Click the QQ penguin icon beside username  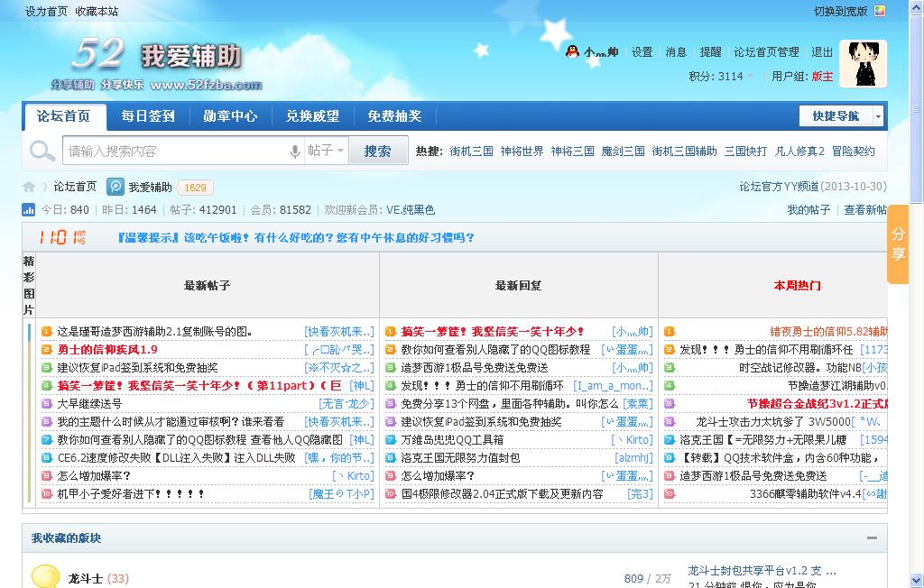point(571,52)
